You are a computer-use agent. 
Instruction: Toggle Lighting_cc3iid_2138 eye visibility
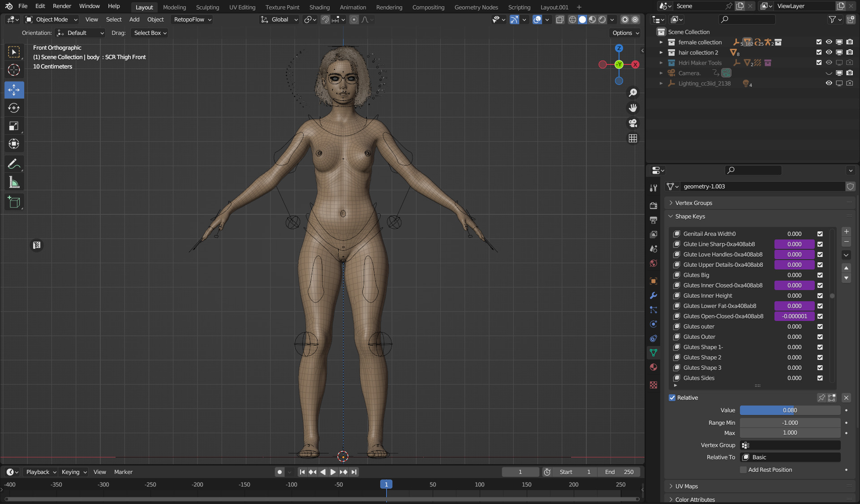pyautogui.click(x=829, y=83)
